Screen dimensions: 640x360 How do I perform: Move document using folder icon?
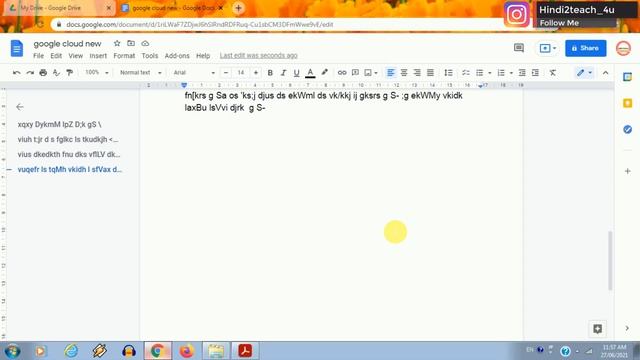[131, 43]
